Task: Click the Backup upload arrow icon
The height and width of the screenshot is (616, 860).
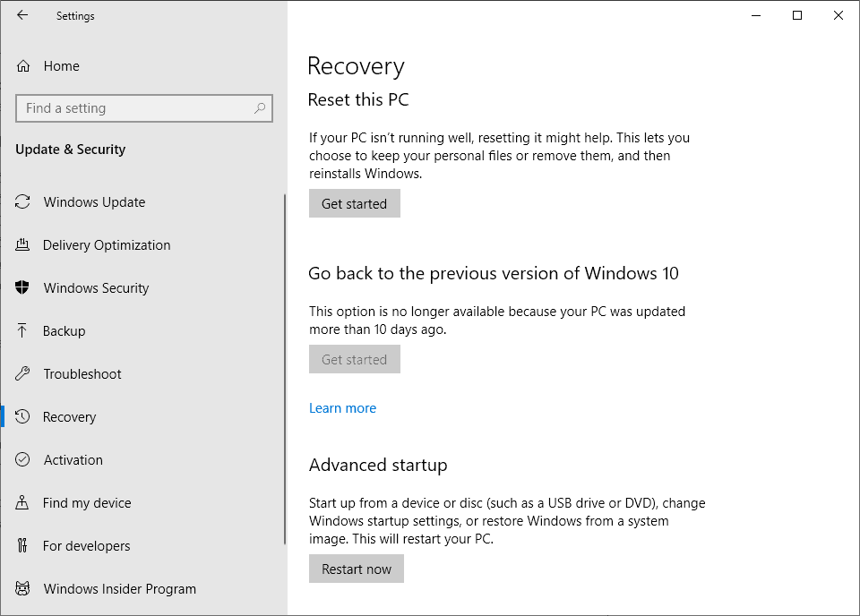Action: point(23,331)
